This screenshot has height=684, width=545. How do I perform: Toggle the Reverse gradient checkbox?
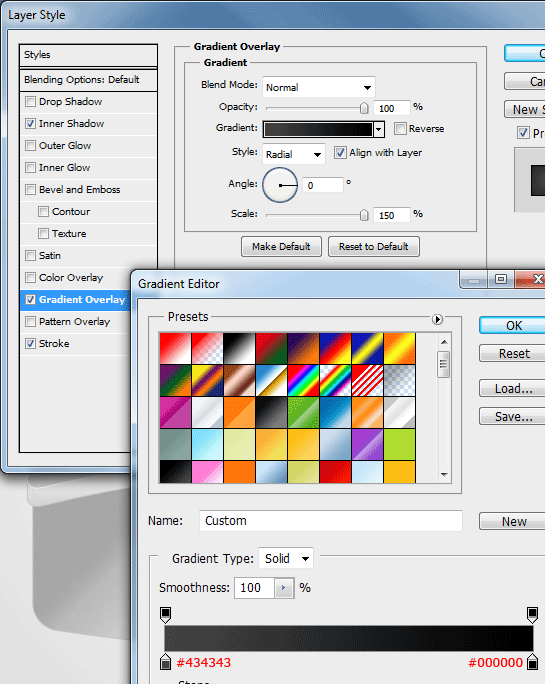coord(400,128)
